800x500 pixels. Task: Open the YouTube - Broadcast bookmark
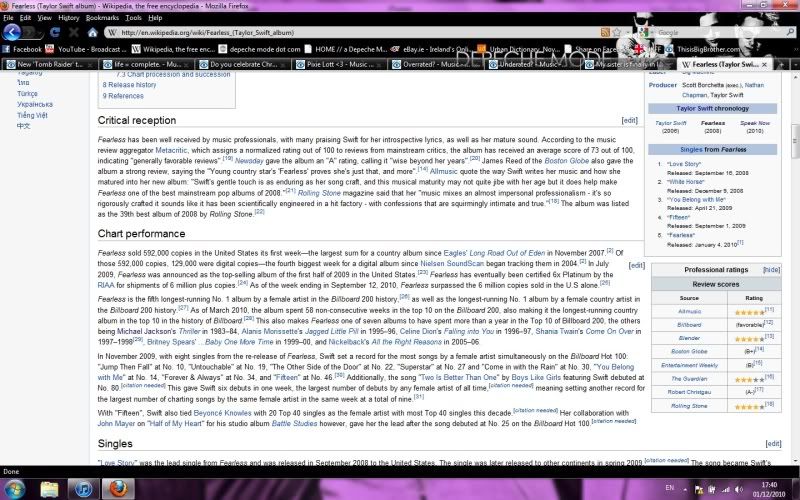point(86,49)
